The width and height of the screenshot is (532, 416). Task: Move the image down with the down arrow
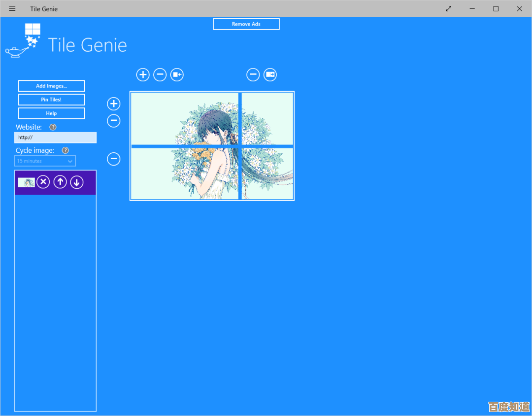(x=76, y=182)
